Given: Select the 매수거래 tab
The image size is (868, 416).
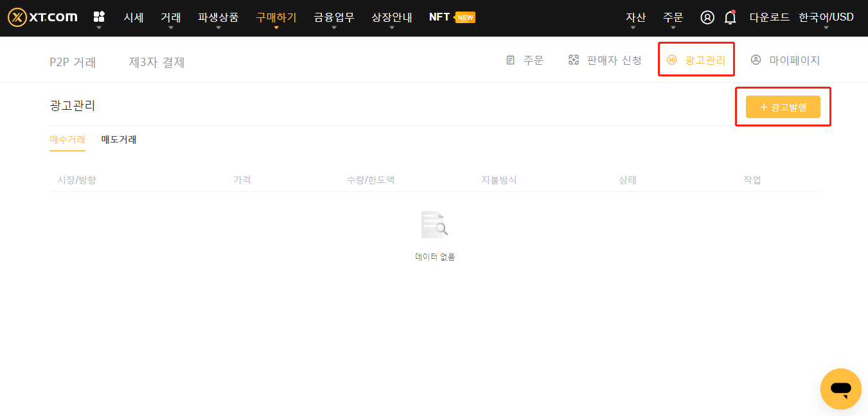Looking at the screenshot, I should click(x=67, y=139).
